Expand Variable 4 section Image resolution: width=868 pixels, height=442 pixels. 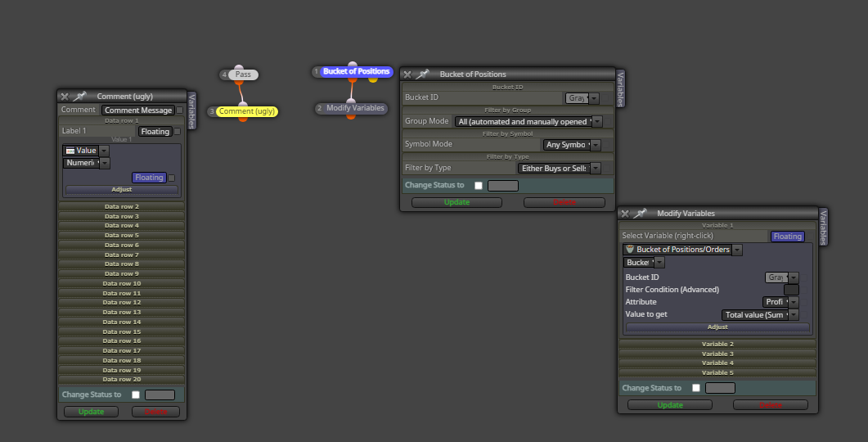coord(717,363)
